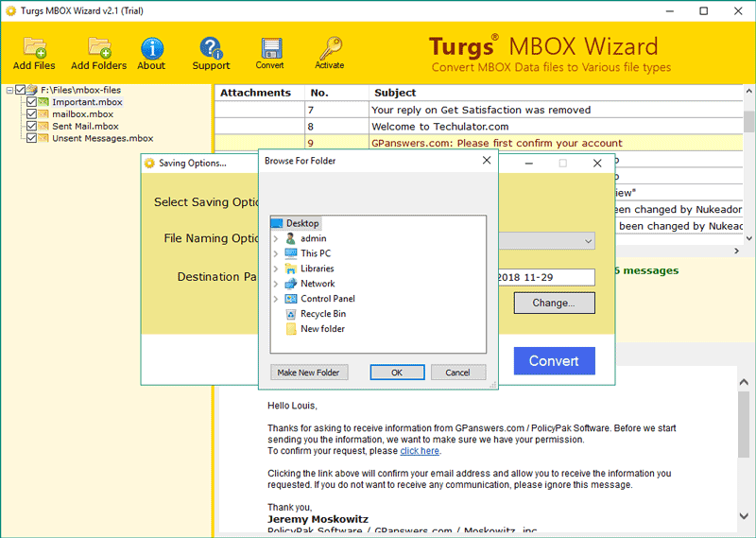Click the No. column header
Screen dimensions: 756x538
point(336,93)
